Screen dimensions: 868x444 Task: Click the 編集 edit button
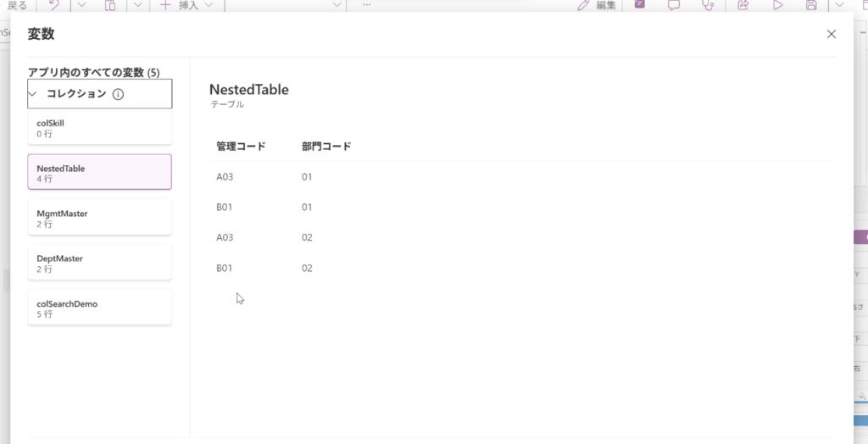(x=597, y=5)
